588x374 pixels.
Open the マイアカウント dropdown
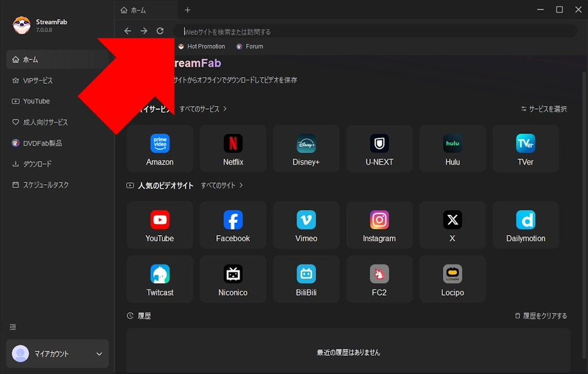click(57, 354)
